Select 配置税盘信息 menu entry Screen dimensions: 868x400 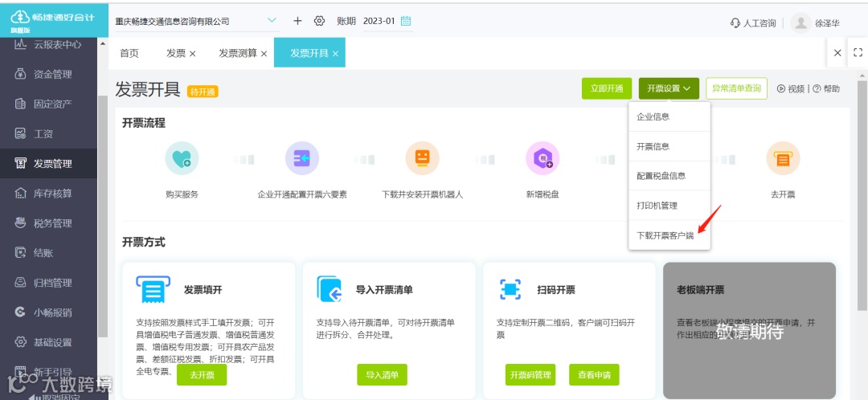[669, 176]
